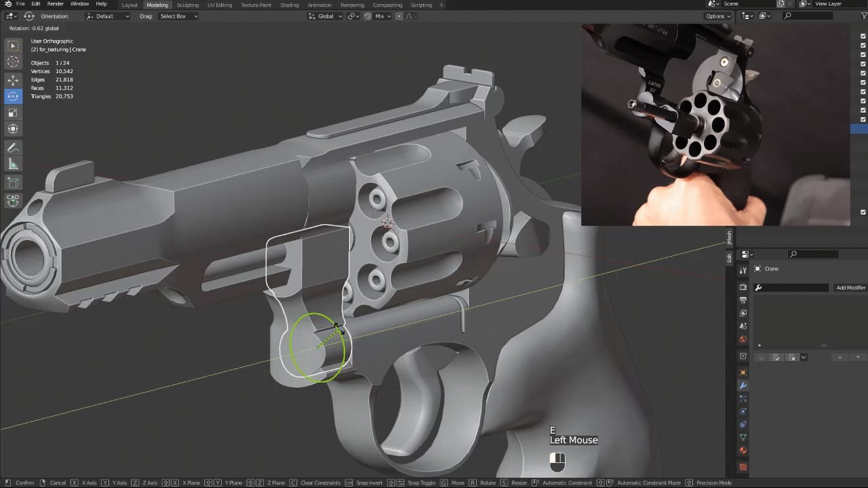
Task: Open the Texture properties checker icon
Action: [x=743, y=467]
